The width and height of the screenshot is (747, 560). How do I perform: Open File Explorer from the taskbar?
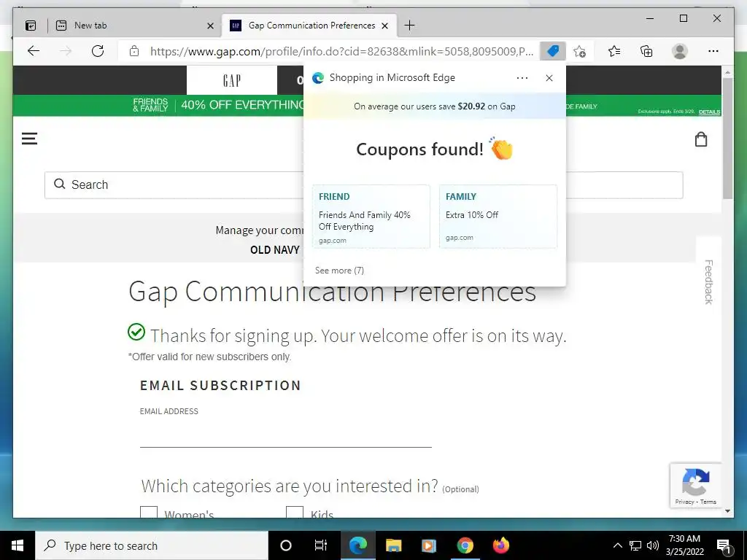393,545
